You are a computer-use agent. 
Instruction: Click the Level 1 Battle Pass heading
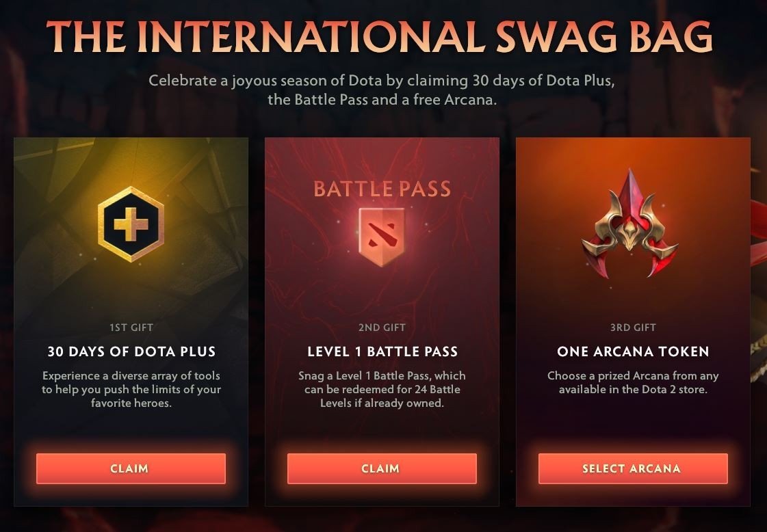pyautogui.click(x=382, y=351)
